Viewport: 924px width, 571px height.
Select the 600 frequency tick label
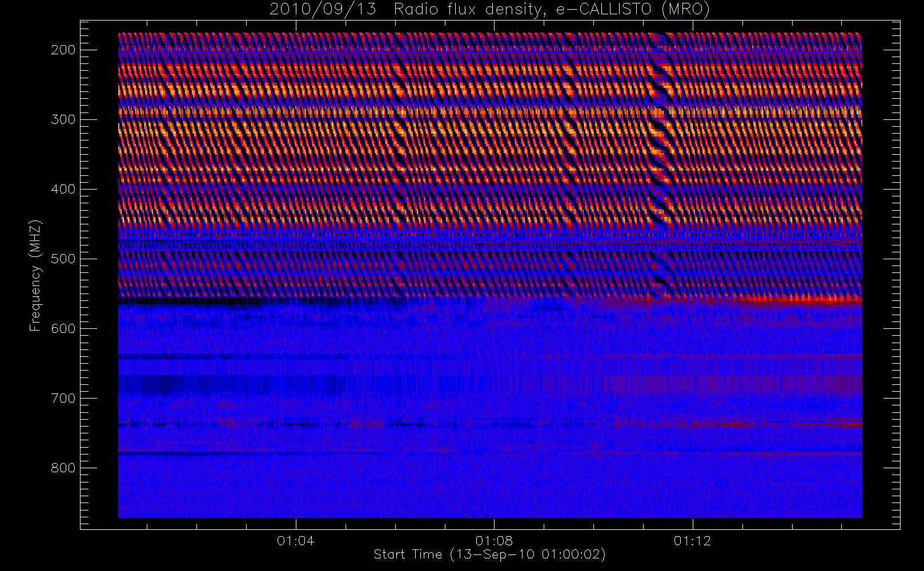pos(63,328)
